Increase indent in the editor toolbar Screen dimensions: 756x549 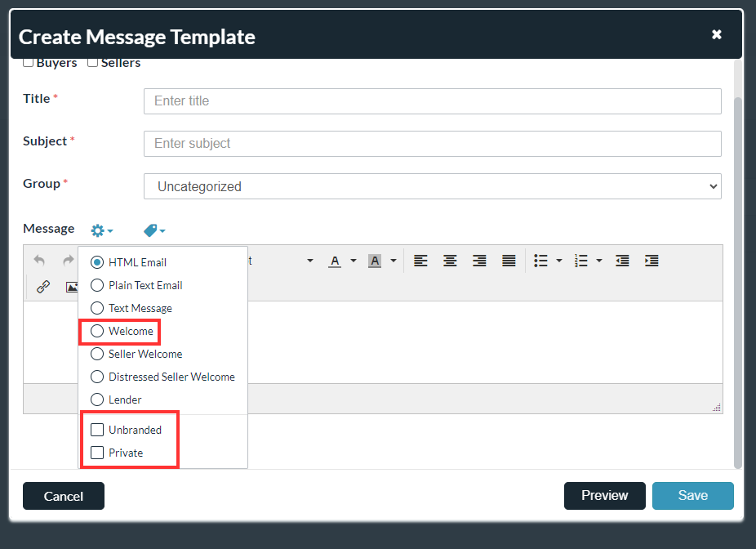click(x=651, y=261)
